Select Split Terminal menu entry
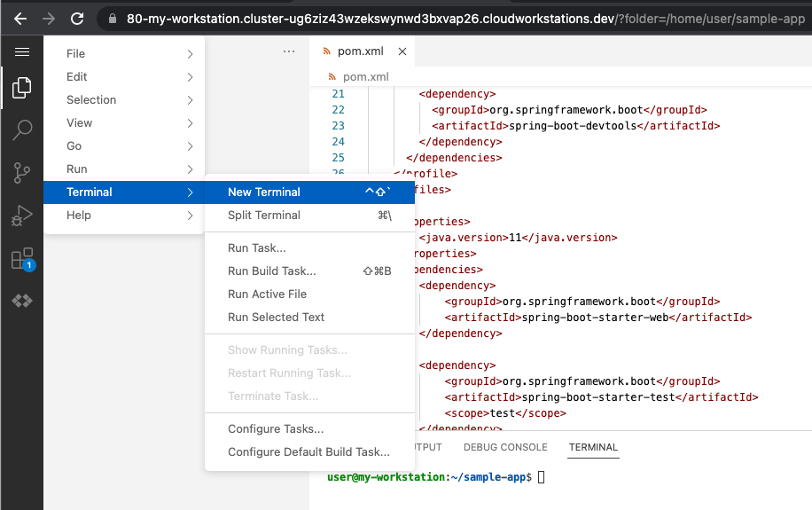 click(264, 216)
